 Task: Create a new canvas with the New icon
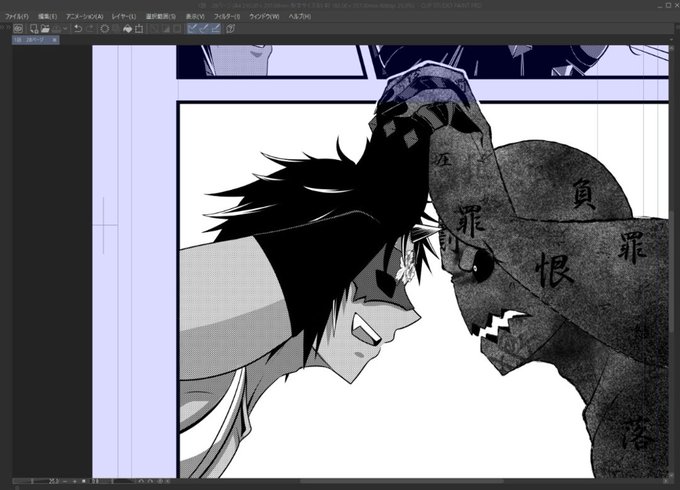point(34,29)
